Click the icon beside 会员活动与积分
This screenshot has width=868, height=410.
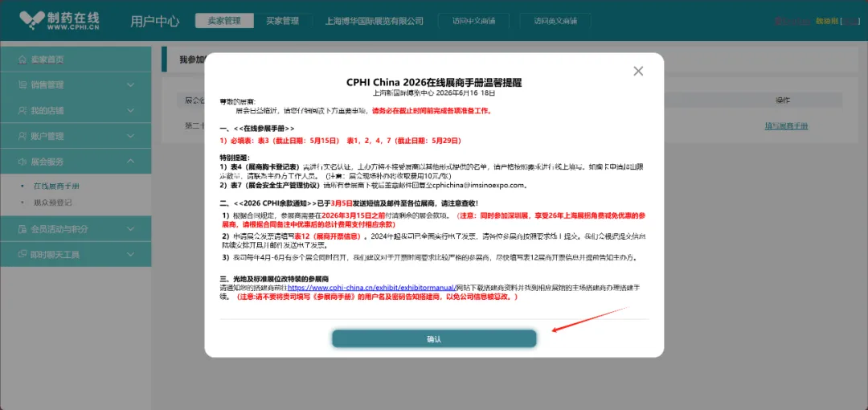[x=23, y=229]
